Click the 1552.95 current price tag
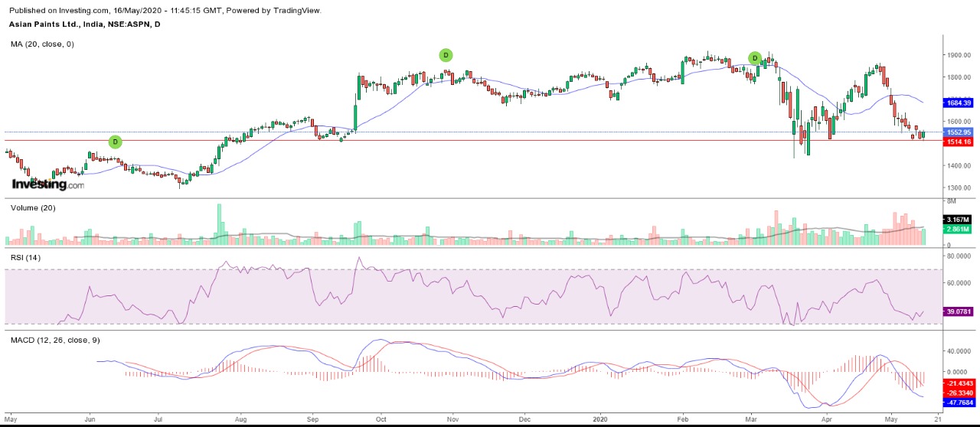The image size is (980, 427). (x=958, y=132)
